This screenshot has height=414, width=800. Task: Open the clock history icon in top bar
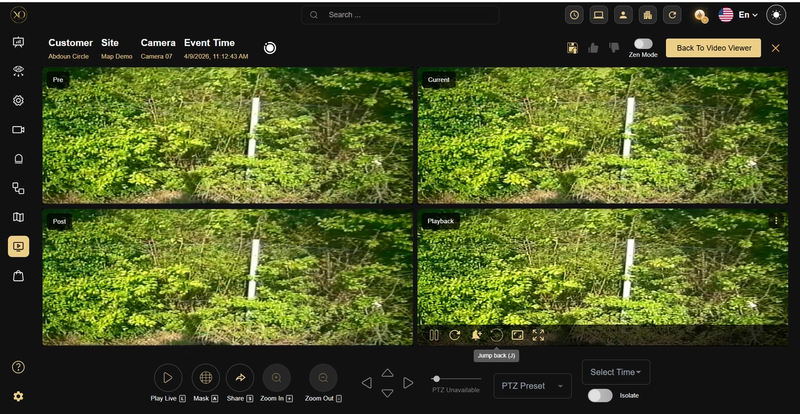pos(574,15)
